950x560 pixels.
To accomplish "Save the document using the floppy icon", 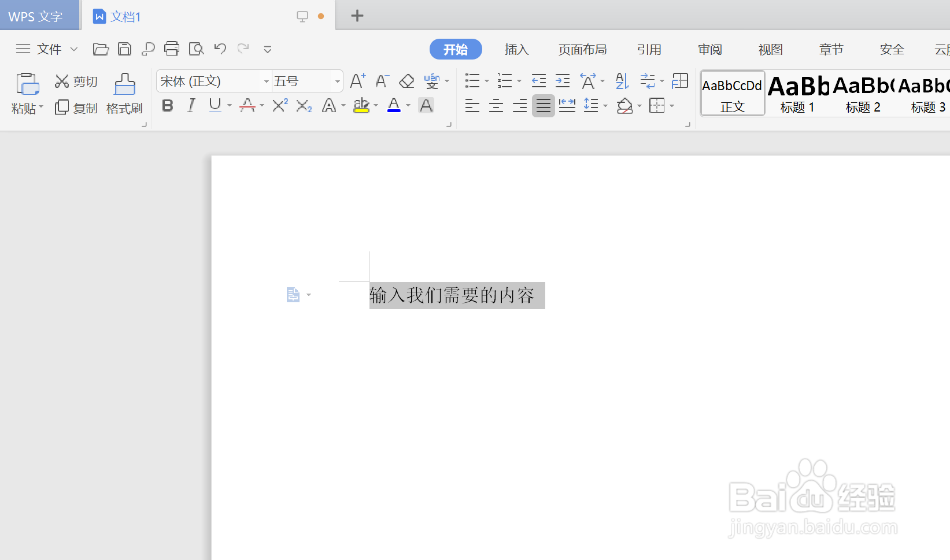I will click(x=124, y=49).
